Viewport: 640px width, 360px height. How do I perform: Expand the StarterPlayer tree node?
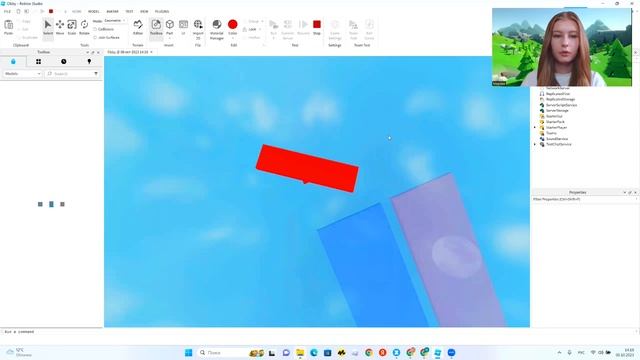535,127
